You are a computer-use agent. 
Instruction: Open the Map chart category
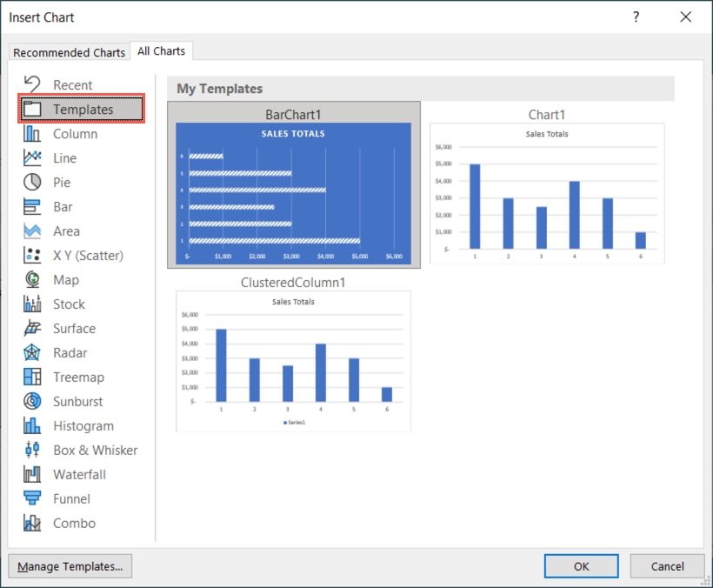pos(76,279)
